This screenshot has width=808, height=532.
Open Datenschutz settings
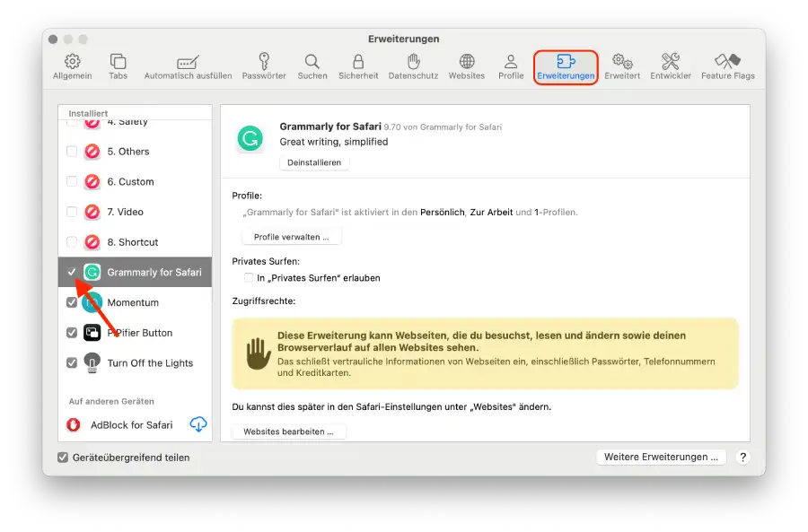pos(413,66)
